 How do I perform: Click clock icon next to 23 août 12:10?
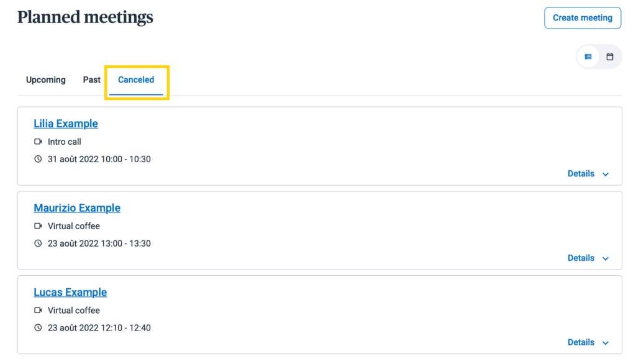[38, 328]
